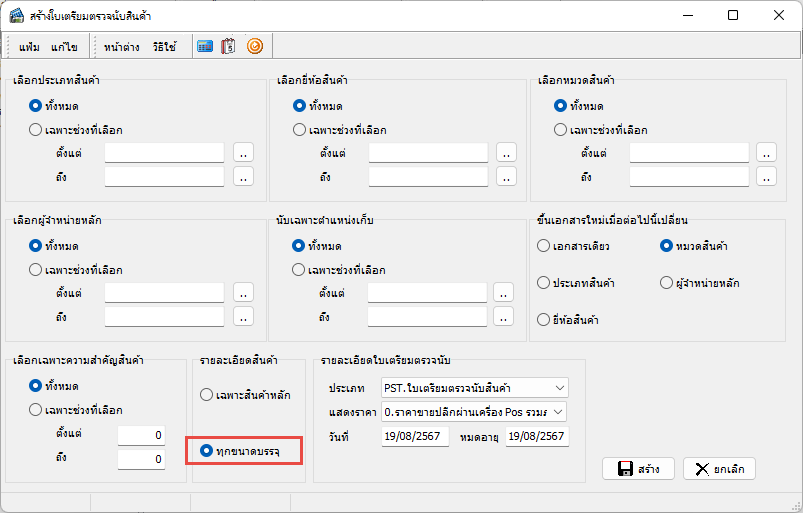
Task: Click the blue calculator toolbar icon
Action: click(x=204, y=46)
